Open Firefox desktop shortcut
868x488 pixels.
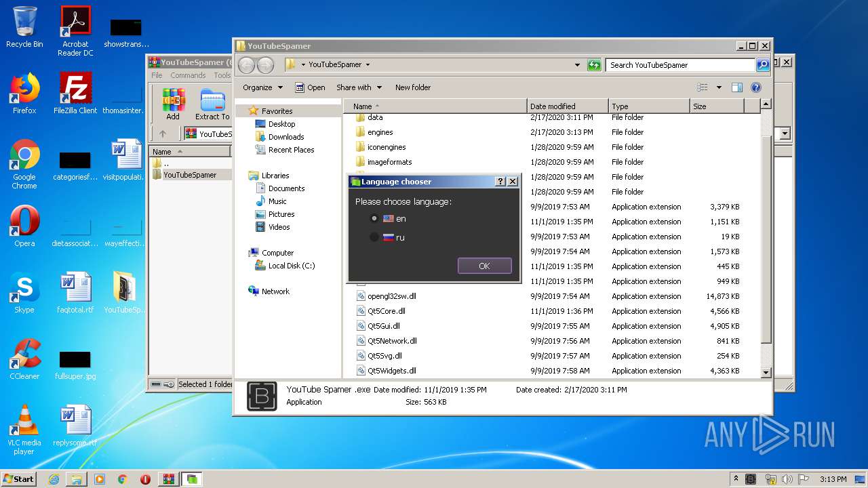click(x=24, y=94)
